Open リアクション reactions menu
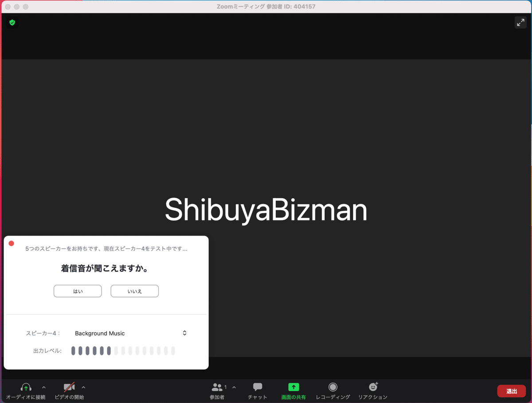The image size is (532, 403). click(x=373, y=391)
